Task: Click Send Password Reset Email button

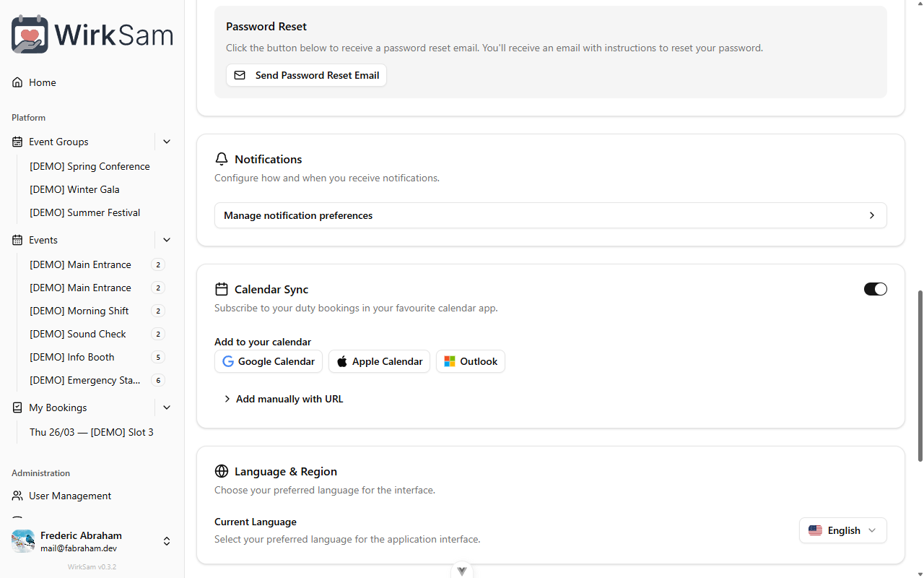Action: pos(306,75)
